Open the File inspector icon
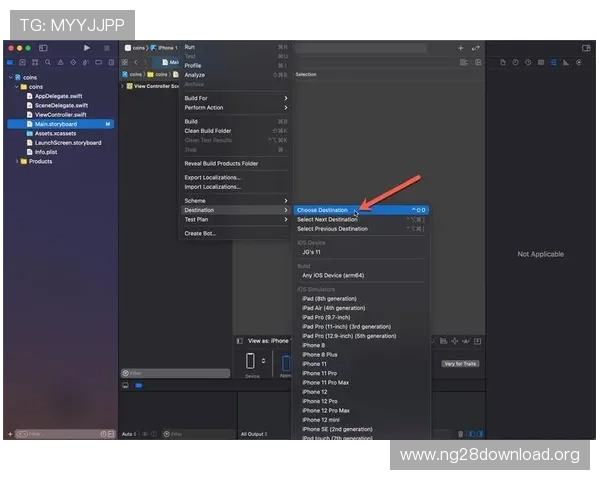The height and width of the screenshot is (480, 600). click(x=501, y=62)
